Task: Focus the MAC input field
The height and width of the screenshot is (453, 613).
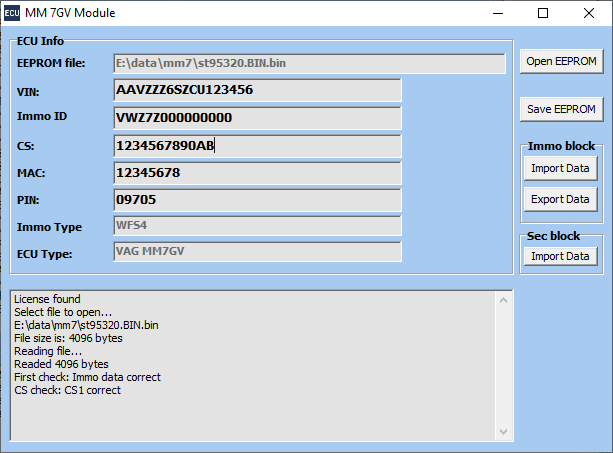Action: [x=258, y=173]
